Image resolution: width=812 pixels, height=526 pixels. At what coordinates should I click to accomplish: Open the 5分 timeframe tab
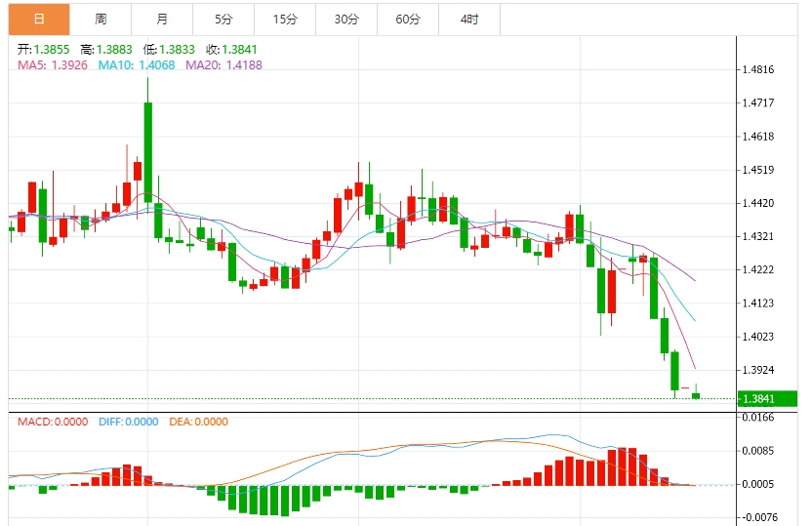pos(223,20)
